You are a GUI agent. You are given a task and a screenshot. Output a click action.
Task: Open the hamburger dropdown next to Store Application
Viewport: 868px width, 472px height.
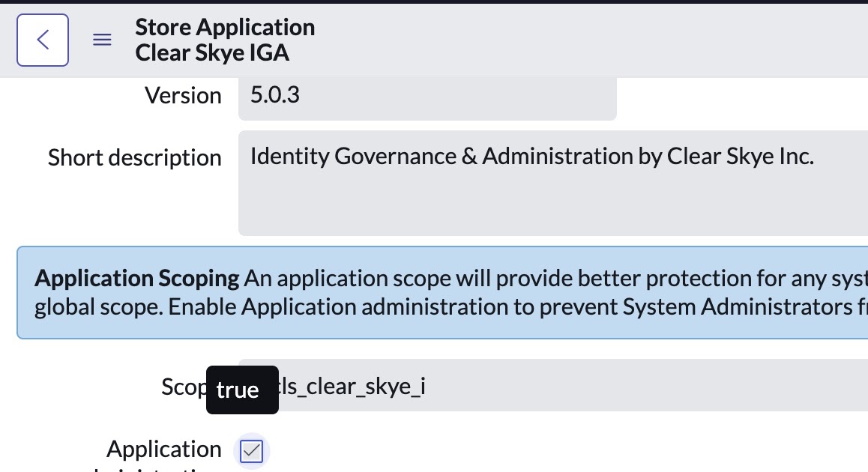coord(102,40)
